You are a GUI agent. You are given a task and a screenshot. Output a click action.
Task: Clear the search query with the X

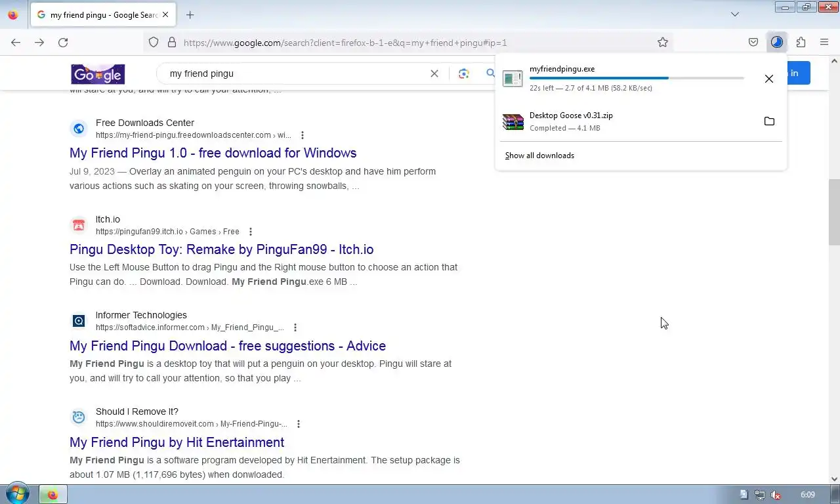434,73
